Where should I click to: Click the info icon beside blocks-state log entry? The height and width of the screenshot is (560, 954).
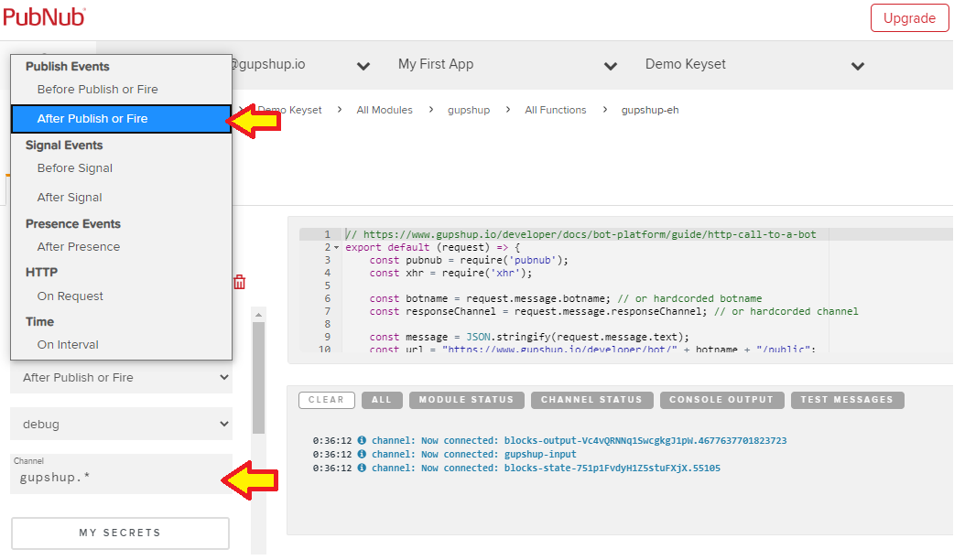click(x=362, y=468)
